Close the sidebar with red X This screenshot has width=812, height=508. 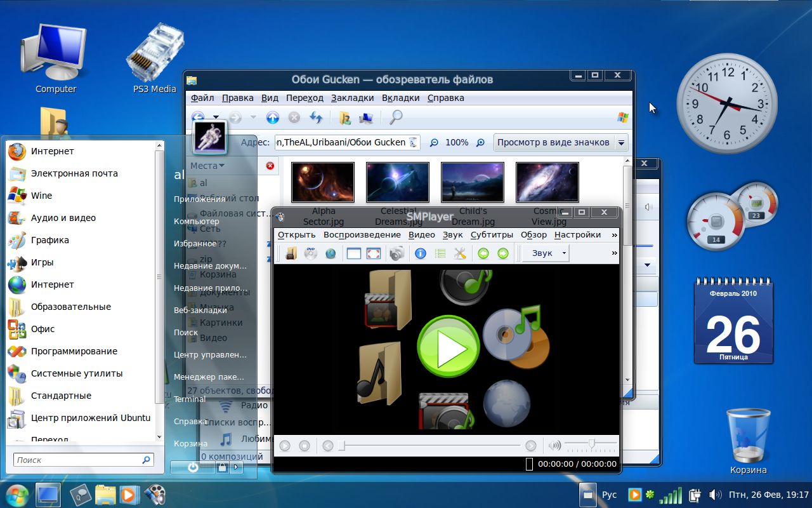(270, 166)
